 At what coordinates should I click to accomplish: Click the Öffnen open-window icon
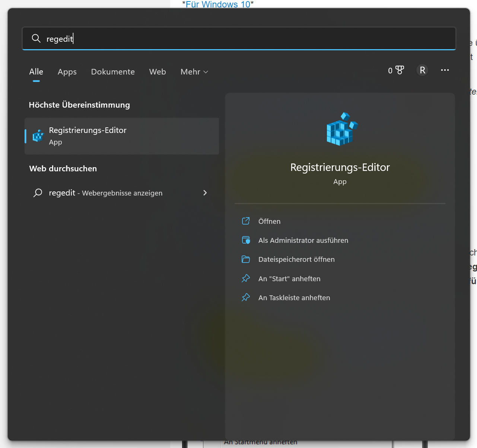pyautogui.click(x=246, y=221)
